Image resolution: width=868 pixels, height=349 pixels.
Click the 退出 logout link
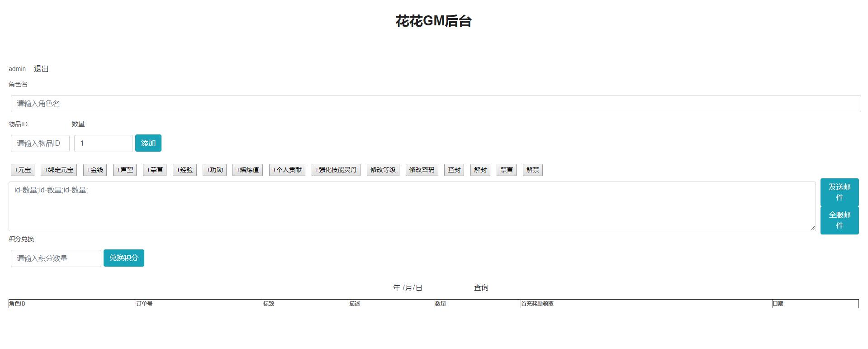tap(41, 69)
